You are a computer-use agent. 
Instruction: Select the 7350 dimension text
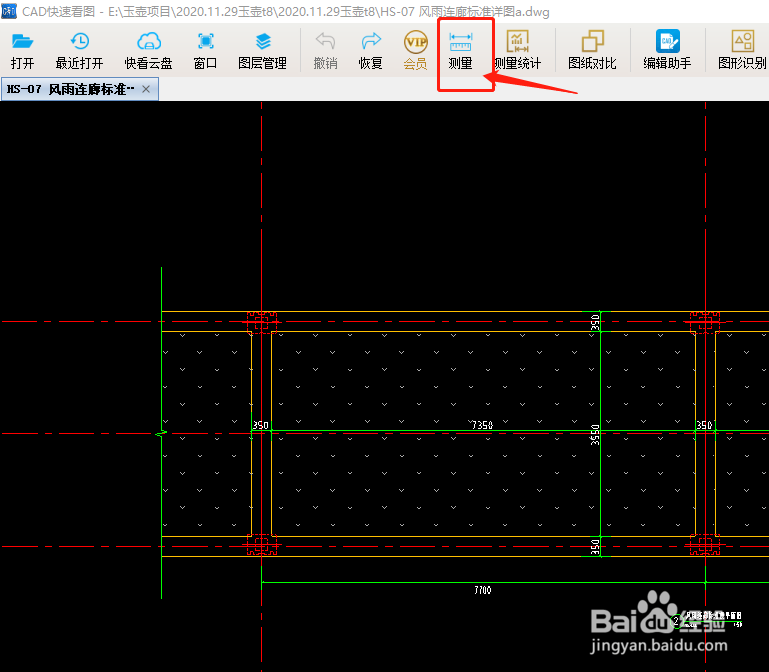pos(482,425)
